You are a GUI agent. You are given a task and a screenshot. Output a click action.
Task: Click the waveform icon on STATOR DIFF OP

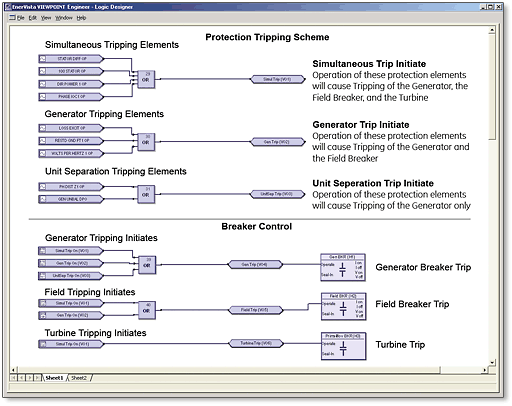(x=43, y=59)
